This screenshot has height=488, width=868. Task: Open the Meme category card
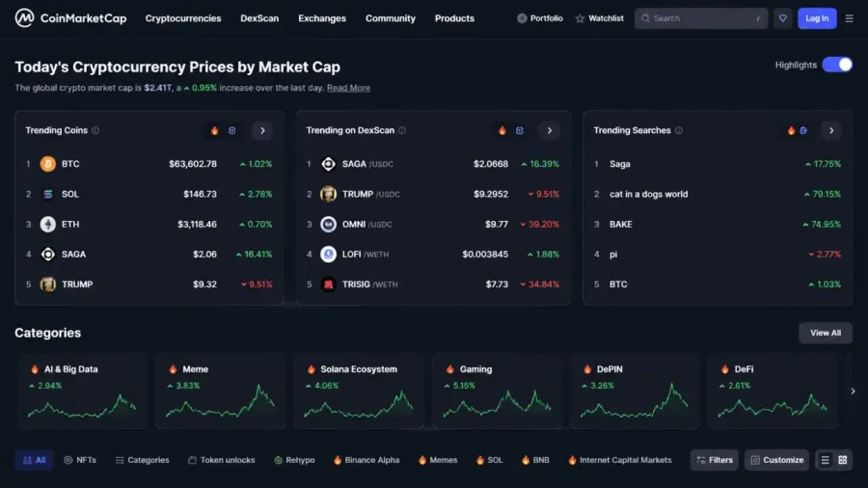tap(220, 392)
